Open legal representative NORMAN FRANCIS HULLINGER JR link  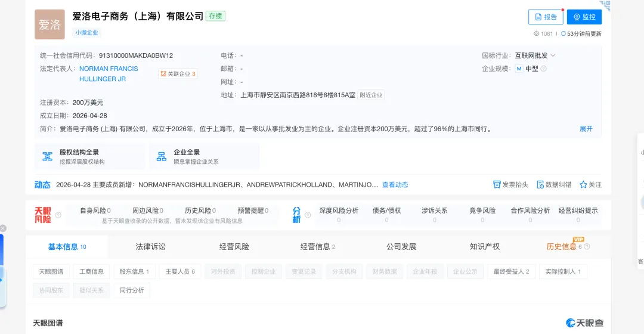[109, 73]
